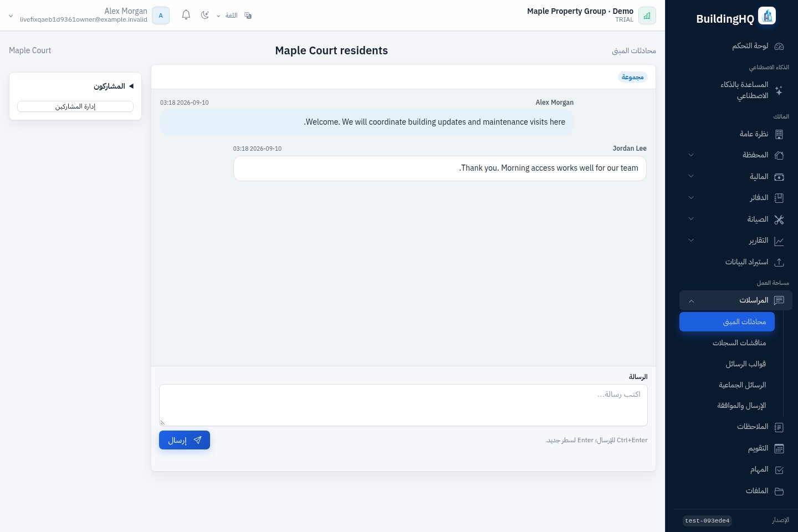
Task: Expand the التقارير reports submenu chevron
Action: tap(691, 241)
